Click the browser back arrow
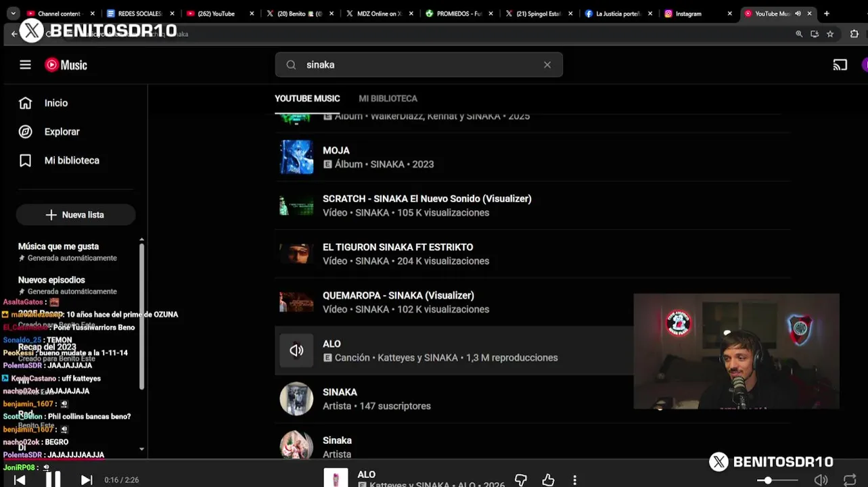The image size is (868, 487). (14, 34)
